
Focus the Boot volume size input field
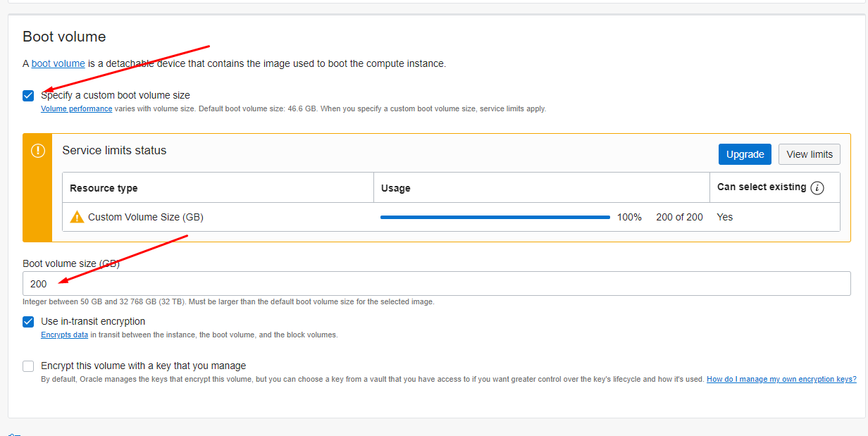click(x=436, y=284)
